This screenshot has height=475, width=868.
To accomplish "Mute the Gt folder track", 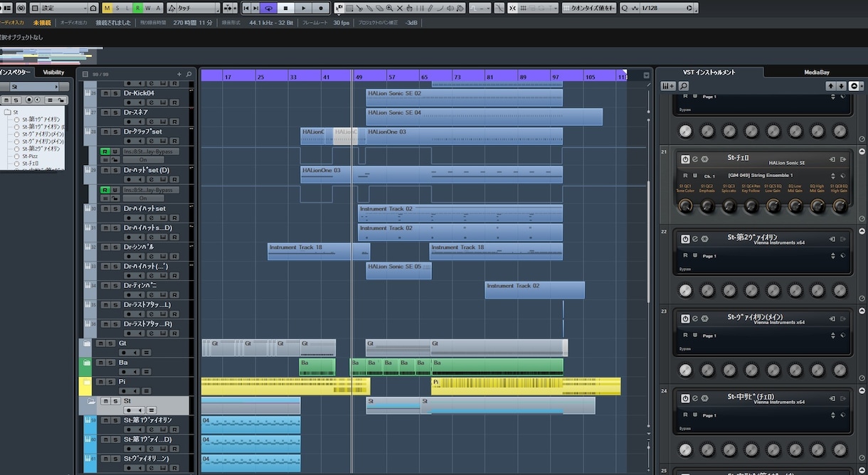I will click(x=100, y=343).
